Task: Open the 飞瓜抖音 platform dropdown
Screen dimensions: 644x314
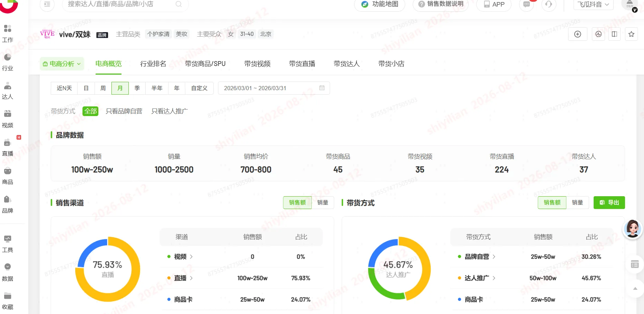Action: 593,4
